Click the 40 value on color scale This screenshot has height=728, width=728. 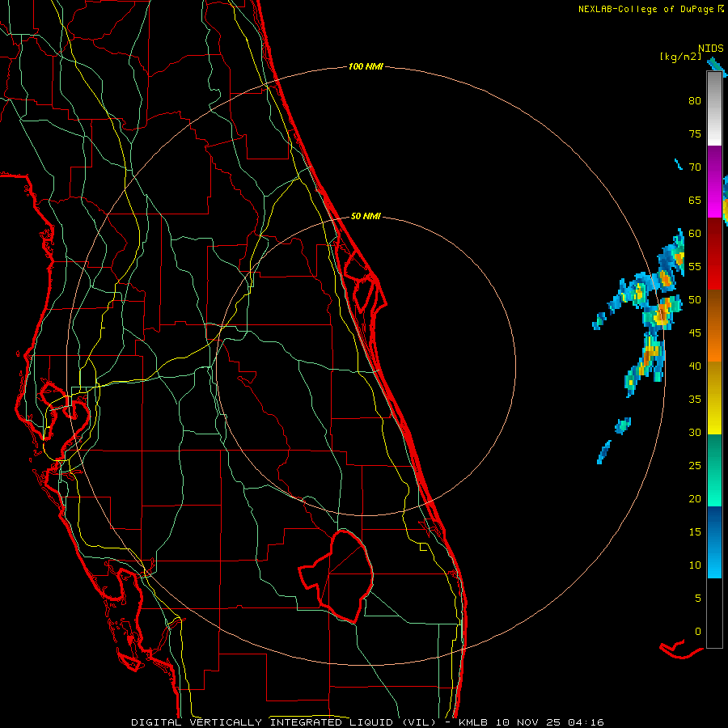click(695, 366)
